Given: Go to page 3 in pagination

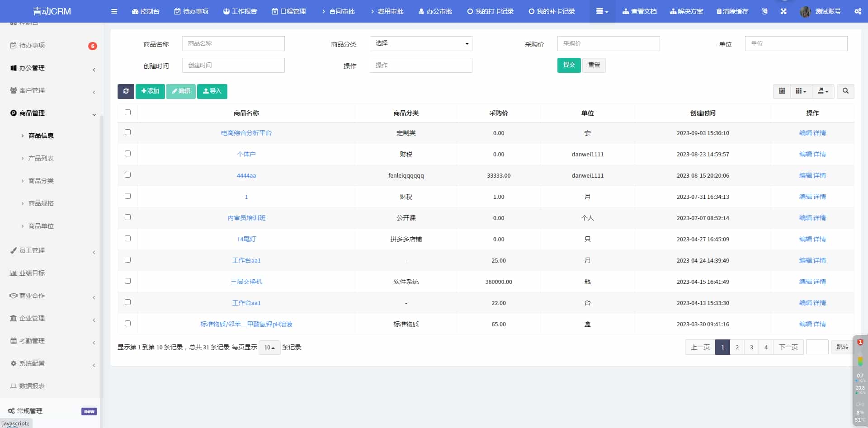Looking at the screenshot, I should [x=751, y=347].
